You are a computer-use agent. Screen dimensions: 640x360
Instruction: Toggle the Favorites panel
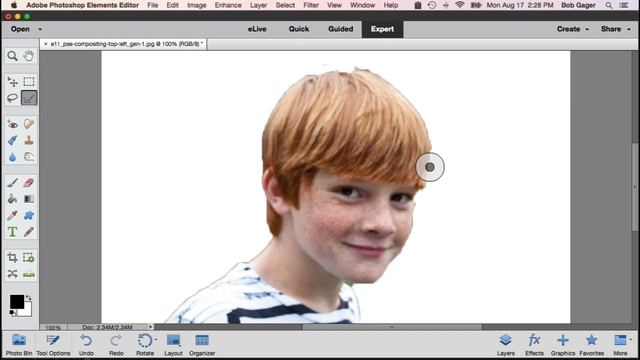point(591,345)
